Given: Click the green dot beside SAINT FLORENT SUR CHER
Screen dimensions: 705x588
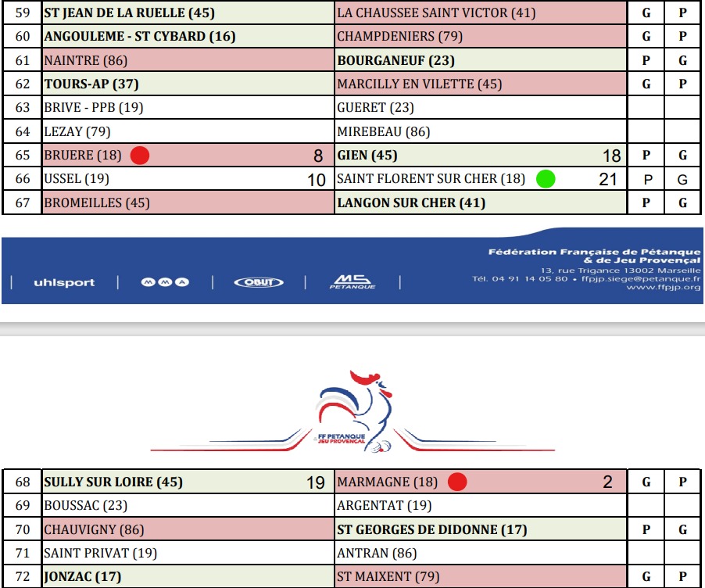Looking at the screenshot, I should coord(546,178).
